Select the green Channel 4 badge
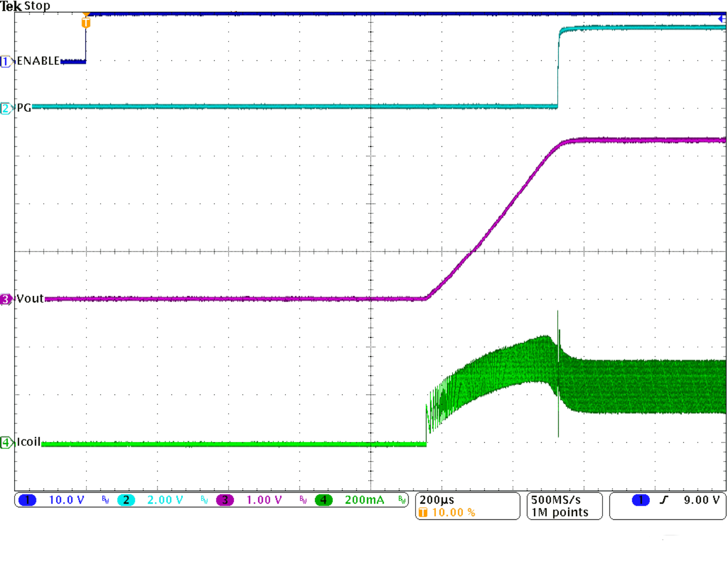 coord(323,501)
